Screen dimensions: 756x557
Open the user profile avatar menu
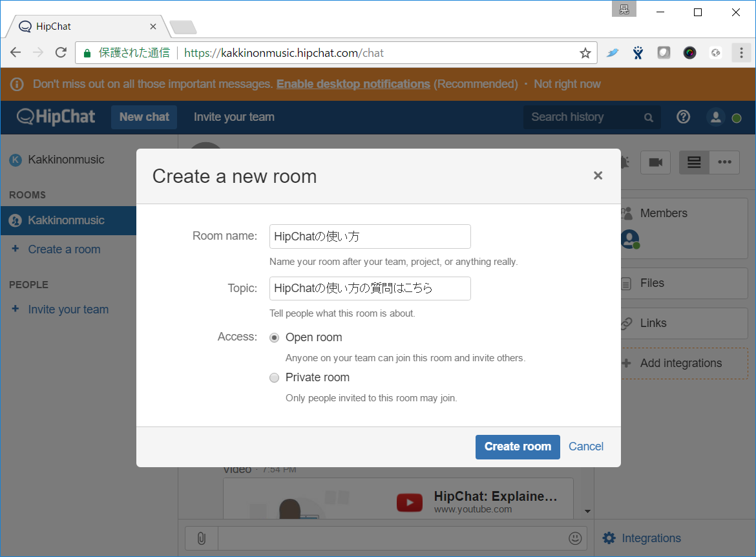click(715, 117)
